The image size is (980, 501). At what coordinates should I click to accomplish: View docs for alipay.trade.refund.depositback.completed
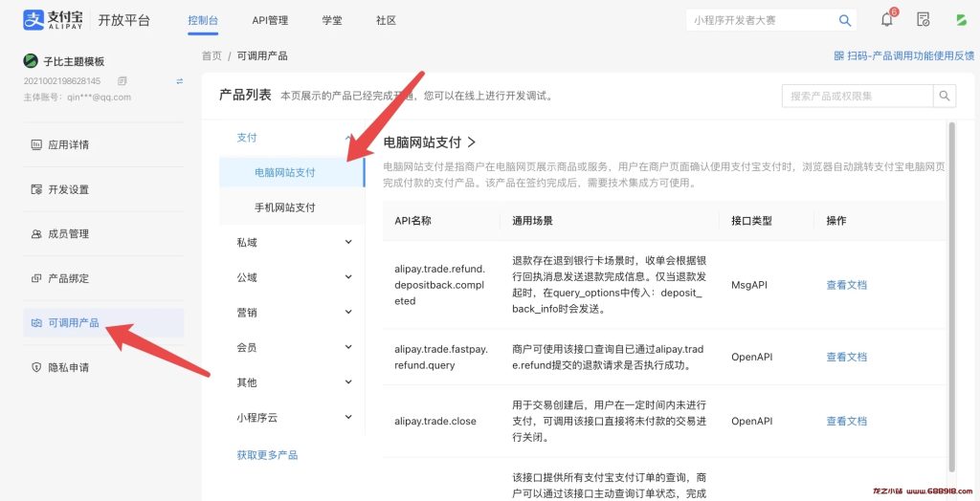click(x=846, y=285)
